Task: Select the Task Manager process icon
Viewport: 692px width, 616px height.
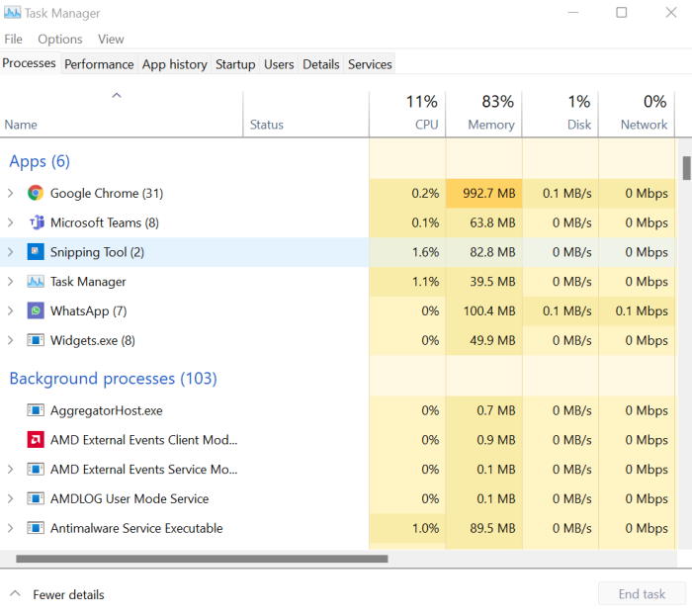Action: click(x=36, y=281)
